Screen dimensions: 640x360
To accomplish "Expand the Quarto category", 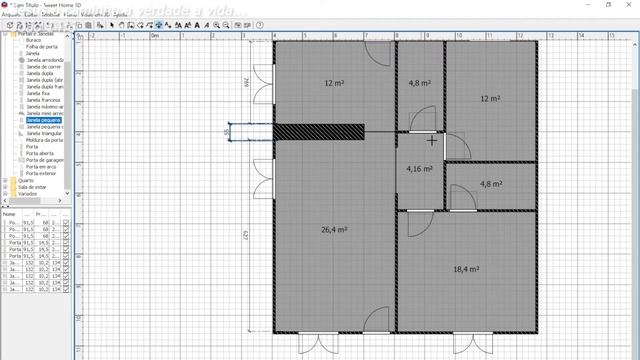I will pyautogui.click(x=6, y=180).
